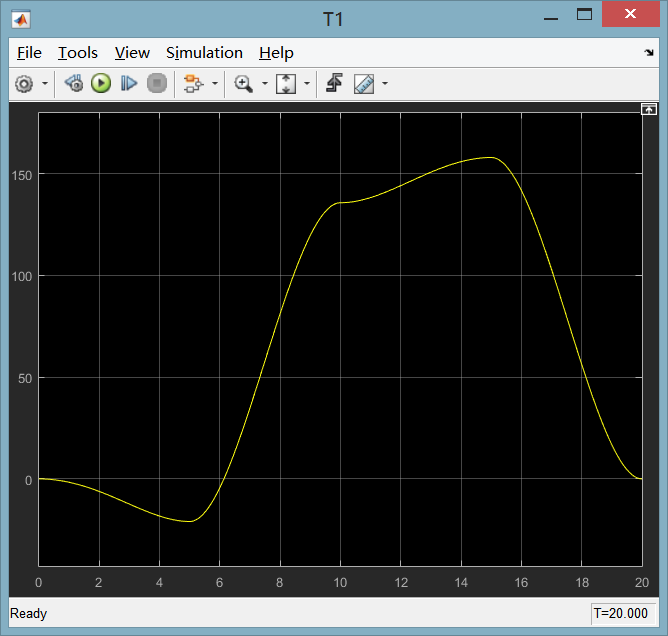
Task: Click the maximize axes icon on the plot
Action: [649, 109]
